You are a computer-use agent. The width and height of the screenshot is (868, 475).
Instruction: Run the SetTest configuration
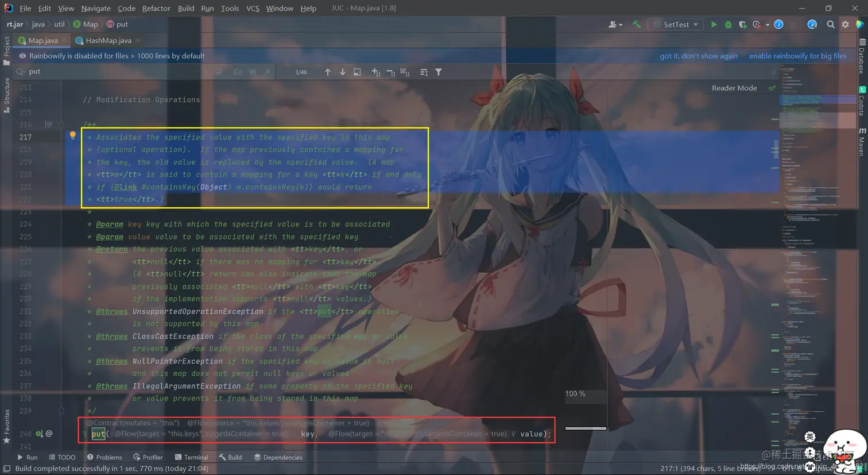point(714,25)
